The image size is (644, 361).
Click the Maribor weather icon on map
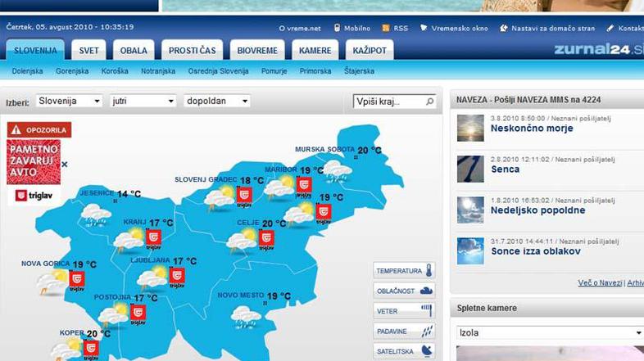[279, 187]
